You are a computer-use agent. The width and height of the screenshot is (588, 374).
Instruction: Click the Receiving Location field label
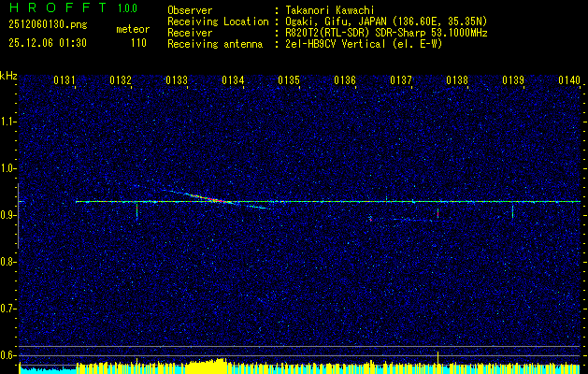pyautogui.click(x=218, y=22)
